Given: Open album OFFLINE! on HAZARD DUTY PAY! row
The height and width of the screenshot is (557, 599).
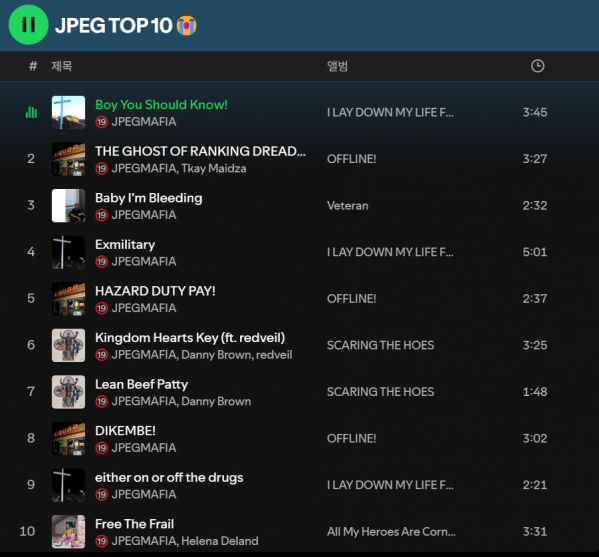Looking at the screenshot, I should click(x=351, y=299).
